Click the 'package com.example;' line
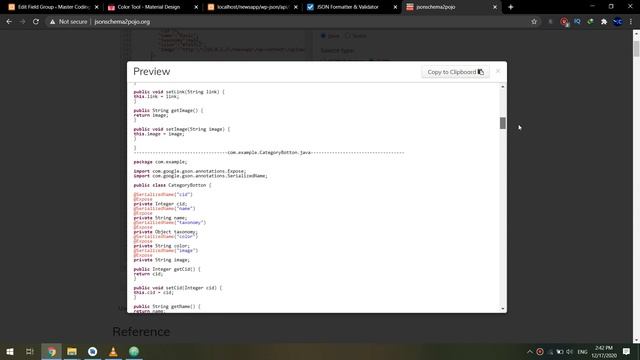This screenshot has height=360, width=640. (160, 162)
